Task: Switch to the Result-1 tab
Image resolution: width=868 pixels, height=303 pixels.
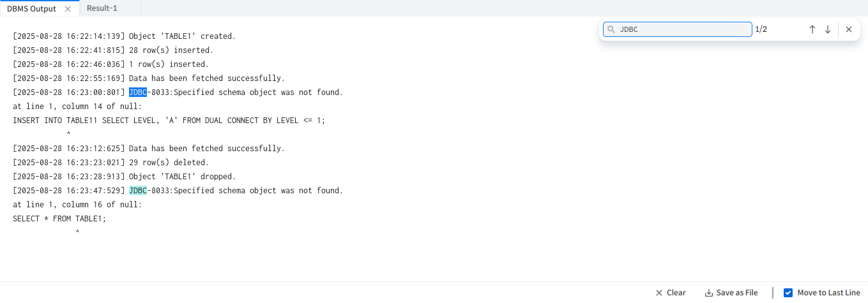Action: pos(102,8)
